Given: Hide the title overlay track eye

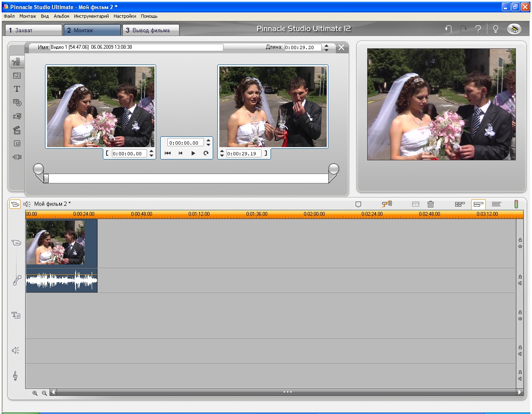Looking at the screenshot, I should 520,319.
